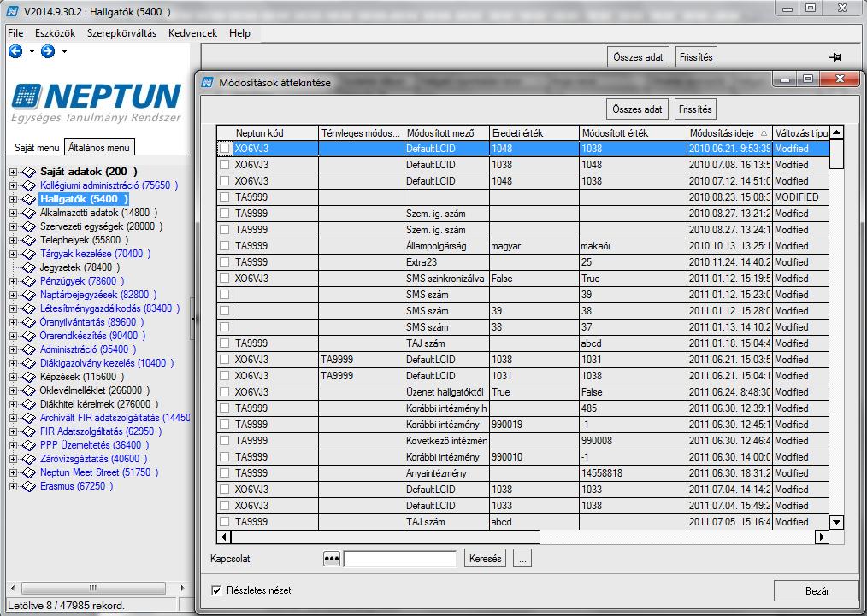This screenshot has width=867, height=616.
Task: Expand the Hallgatók (5400) tree node
Action: tap(14, 199)
